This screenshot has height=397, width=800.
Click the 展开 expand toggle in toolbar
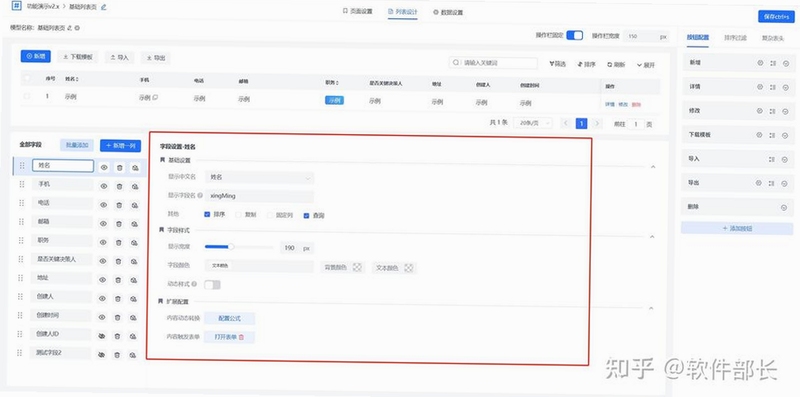645,65
